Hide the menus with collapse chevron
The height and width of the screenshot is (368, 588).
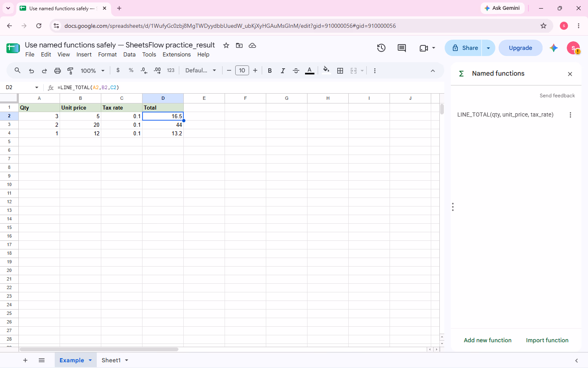coord(433,71)
